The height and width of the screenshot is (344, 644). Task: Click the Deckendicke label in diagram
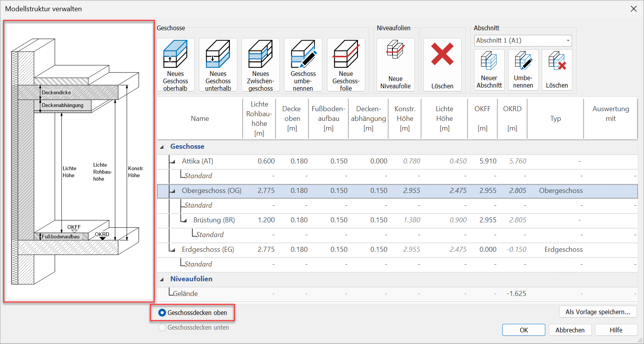coord(57,93)
